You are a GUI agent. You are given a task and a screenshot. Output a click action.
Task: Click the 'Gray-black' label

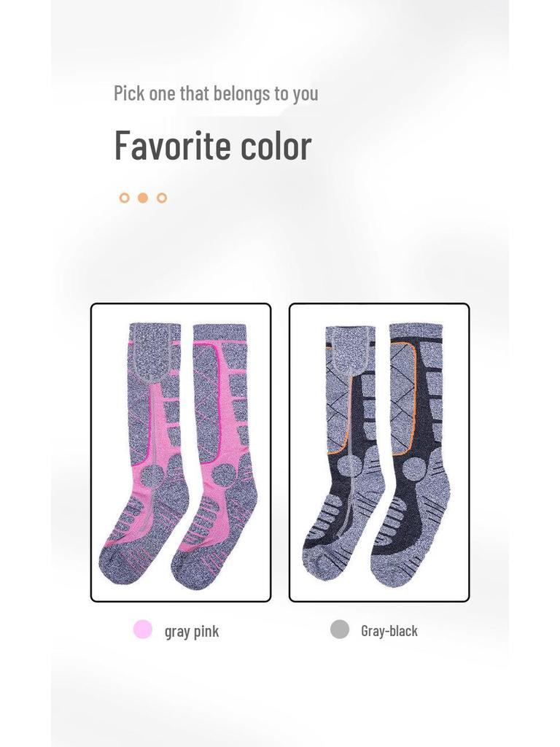point(389,631)
